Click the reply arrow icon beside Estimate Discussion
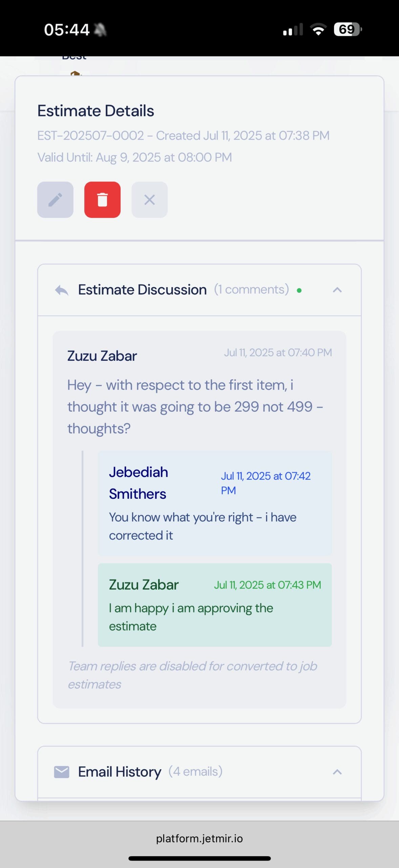Image resolution: width=399 pixels, height=868 pixels. pos(62,290)
